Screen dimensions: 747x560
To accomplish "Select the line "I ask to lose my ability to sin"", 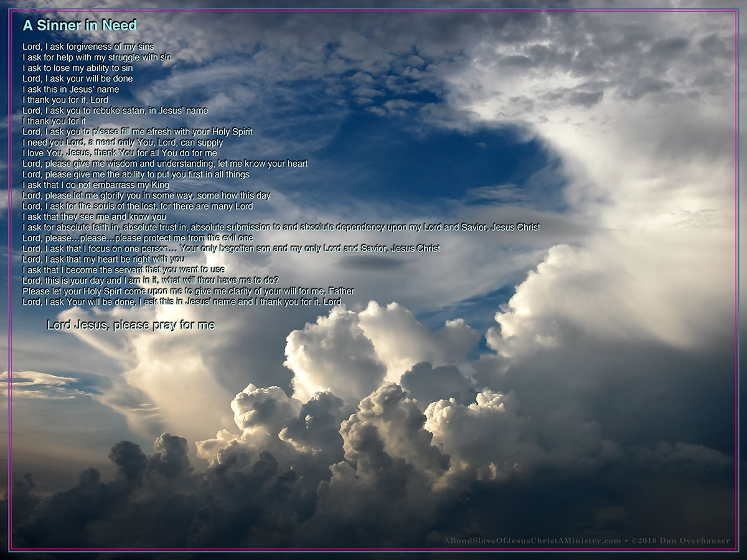I will [x=77, y=68].
